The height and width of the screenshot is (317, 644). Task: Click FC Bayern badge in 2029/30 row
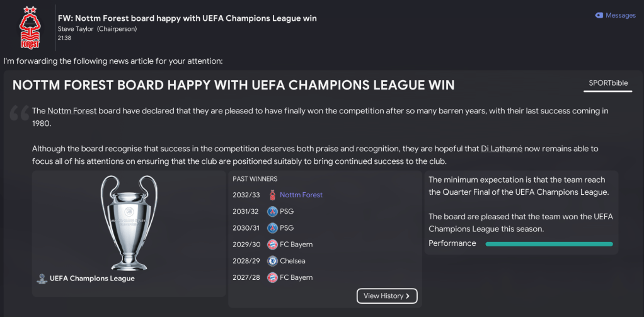272,245
